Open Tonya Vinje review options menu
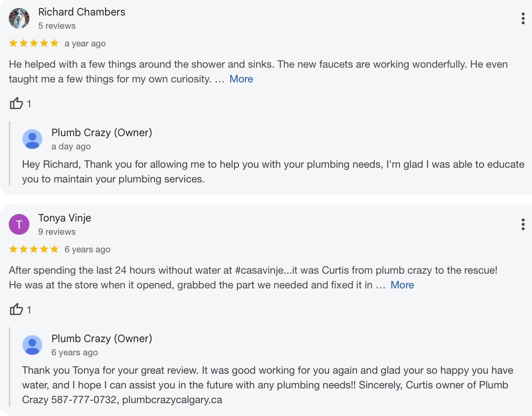The width and height of the screenshot is (532, 416). coord(523,224)
